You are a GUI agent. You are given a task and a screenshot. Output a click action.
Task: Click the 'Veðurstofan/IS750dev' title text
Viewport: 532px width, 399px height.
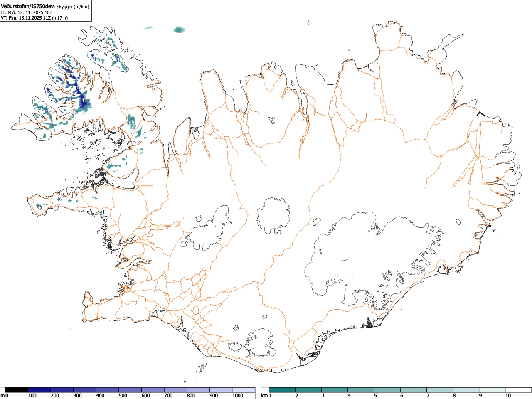coord(27,6)
